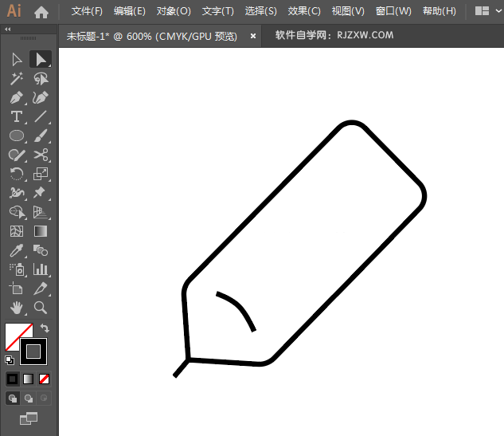The image size is (504, 436).
Task: Open the 对象(O) menu
Action: click(x=174, y=11)
